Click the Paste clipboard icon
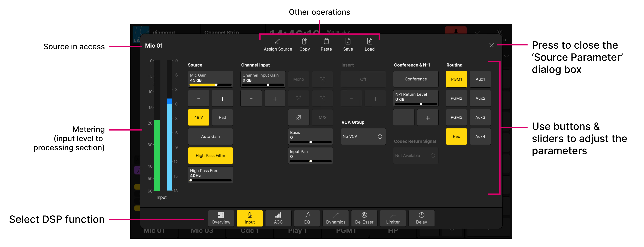Viewport: 644px width, 247px height. (326, 42)
